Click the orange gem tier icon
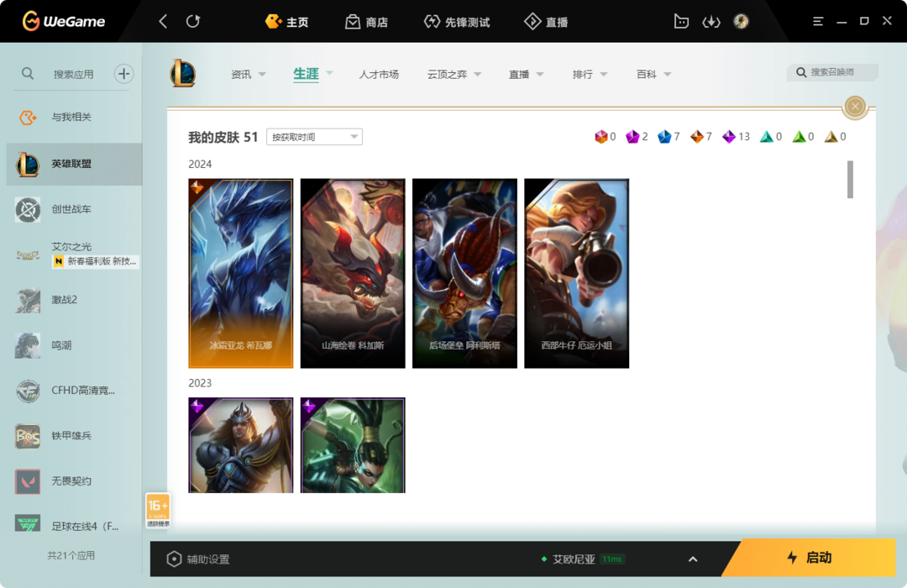907x588 pixels. (x=696, y=137)
